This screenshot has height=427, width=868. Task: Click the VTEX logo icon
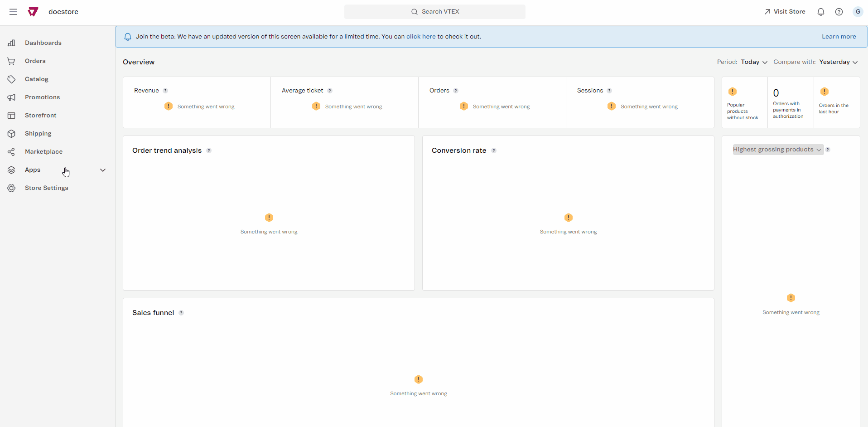[x=33, y=12]
